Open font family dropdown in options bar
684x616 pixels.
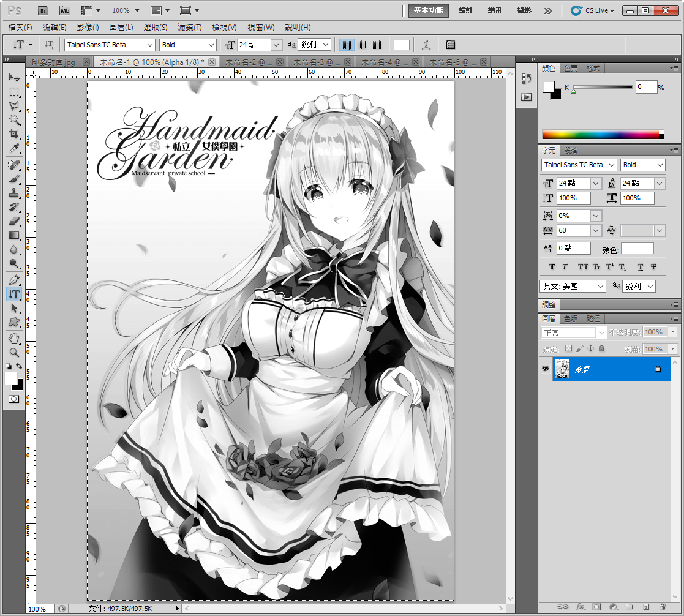(149, 45)
